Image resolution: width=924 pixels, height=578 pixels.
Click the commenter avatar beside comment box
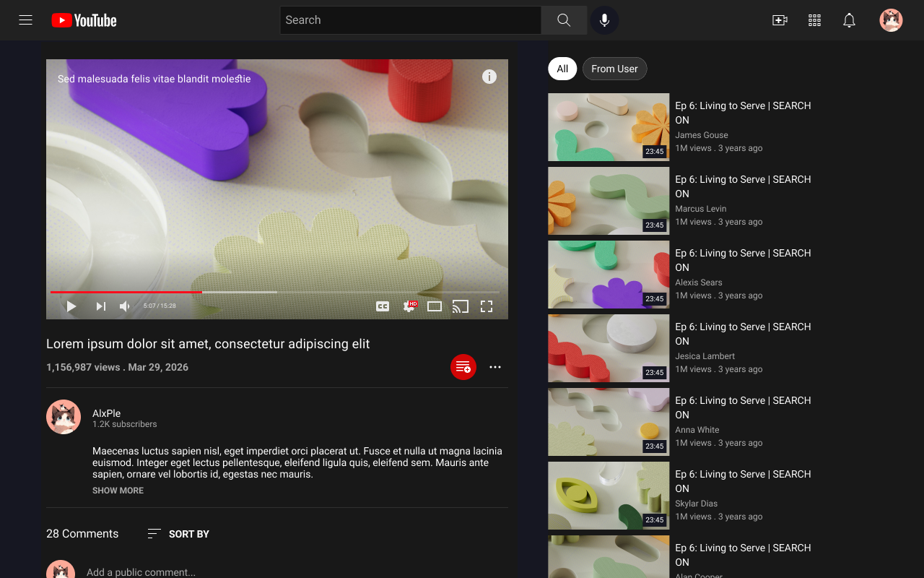coord(61,571)
